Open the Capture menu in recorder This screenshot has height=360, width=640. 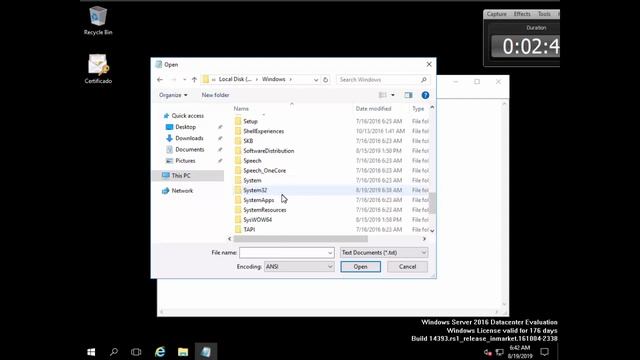(496, 14)
